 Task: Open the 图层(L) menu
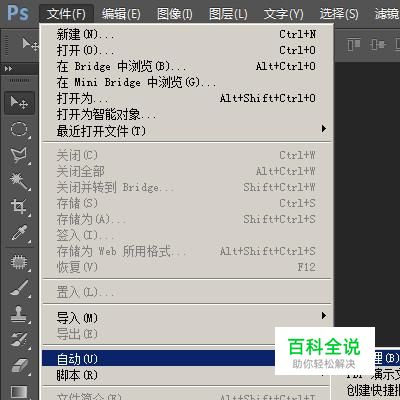point(228,14)
